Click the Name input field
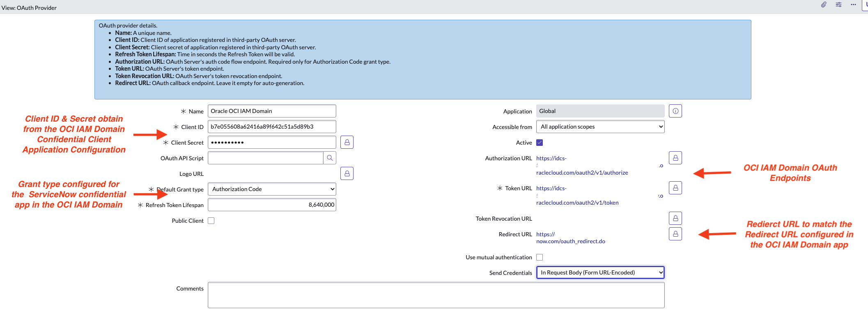 click(272, 111)
